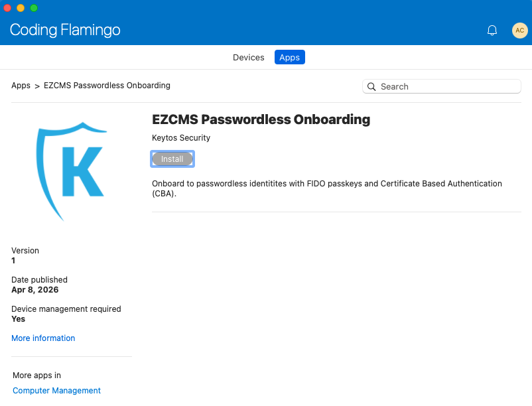Click the Keytos Security publisher name
532x406 pixels.
point(180,137)
